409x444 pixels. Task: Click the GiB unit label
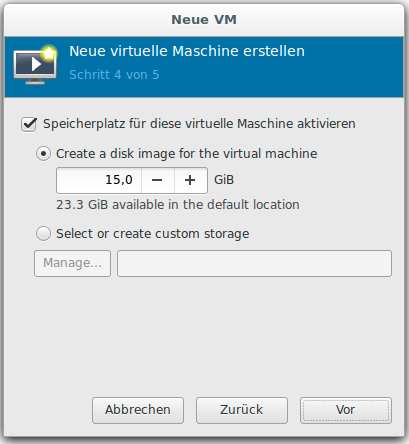(224, 180)
